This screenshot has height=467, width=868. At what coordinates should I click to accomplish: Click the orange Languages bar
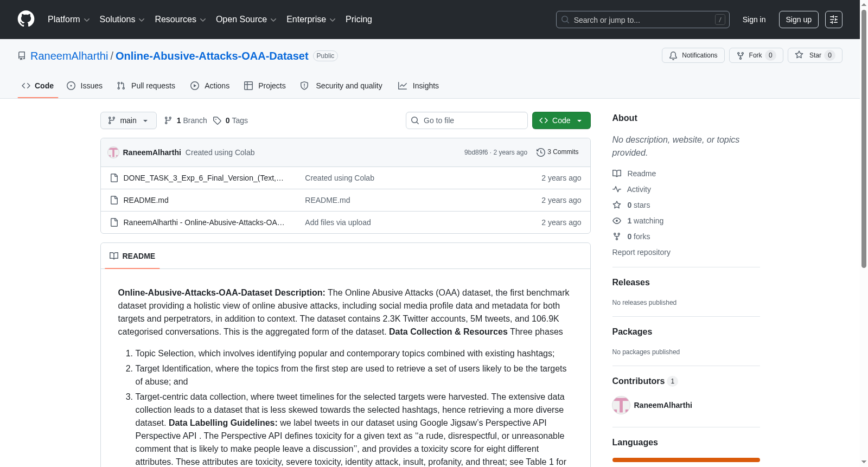[x=686, y=460]
